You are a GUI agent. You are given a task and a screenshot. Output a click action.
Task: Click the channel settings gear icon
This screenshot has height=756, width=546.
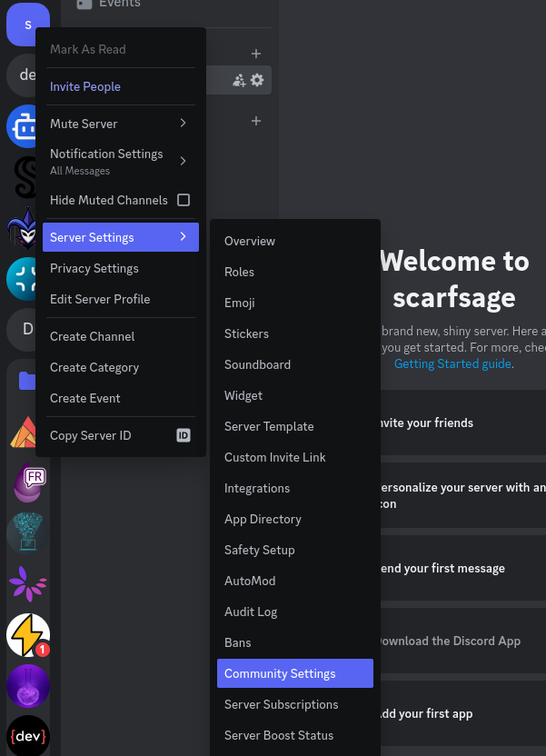point(257,80)
